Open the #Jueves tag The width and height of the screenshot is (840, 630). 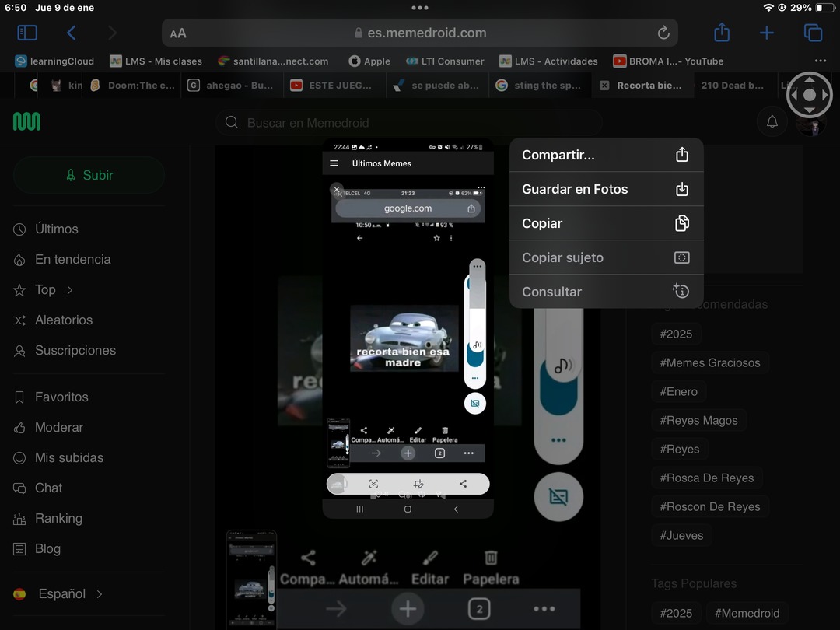(x=681, y=536)
